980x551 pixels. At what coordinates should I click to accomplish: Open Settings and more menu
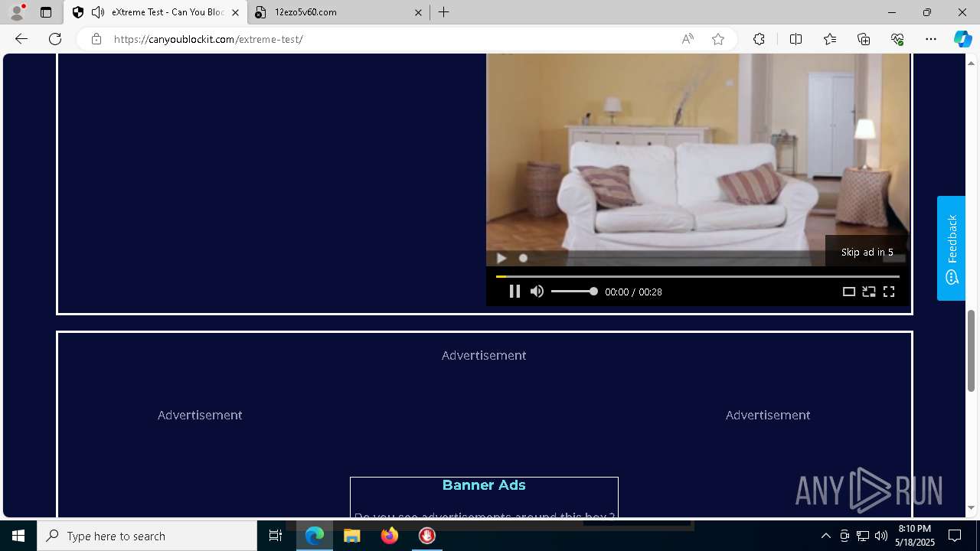pos(931,39)
